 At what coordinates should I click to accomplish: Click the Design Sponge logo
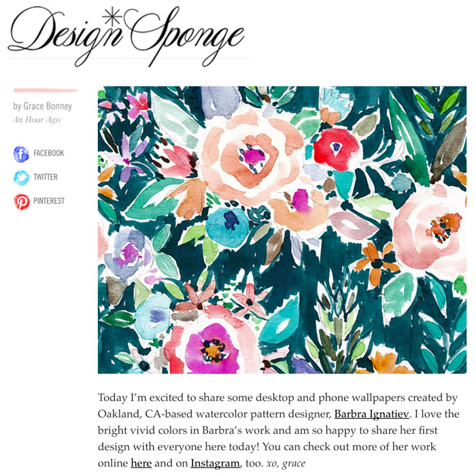pos(126,36)
